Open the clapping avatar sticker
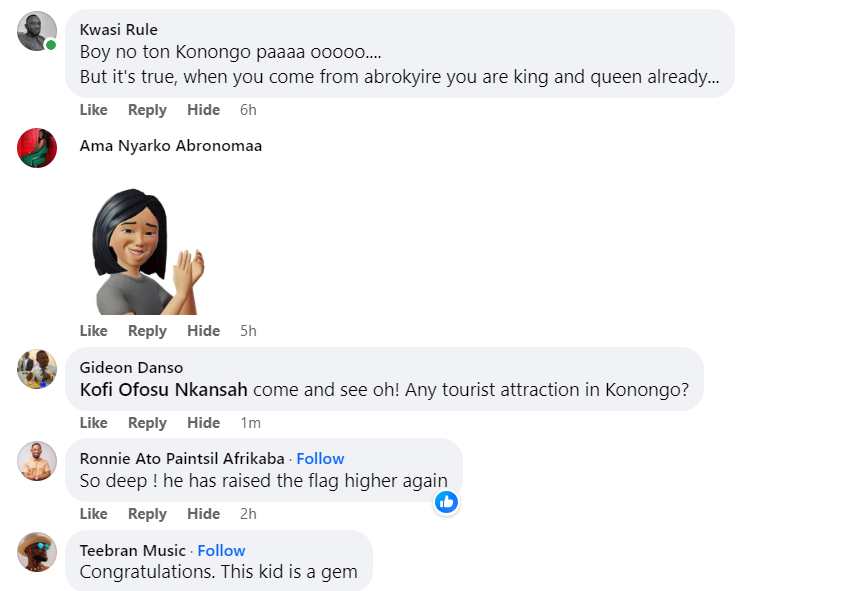Viewport: 858px width, 591px height. [148, 250]
